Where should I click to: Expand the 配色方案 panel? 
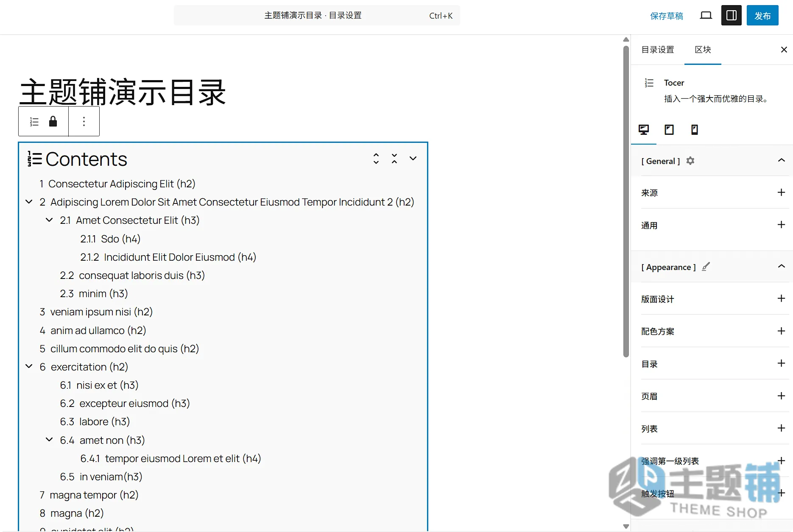[x=781, y=331]
